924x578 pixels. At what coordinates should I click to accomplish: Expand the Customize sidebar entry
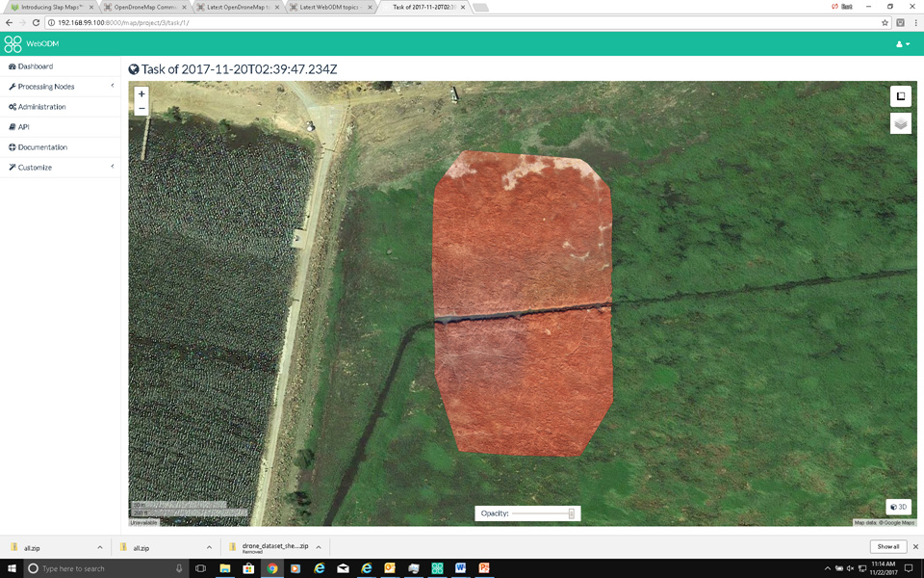point(36,167)
